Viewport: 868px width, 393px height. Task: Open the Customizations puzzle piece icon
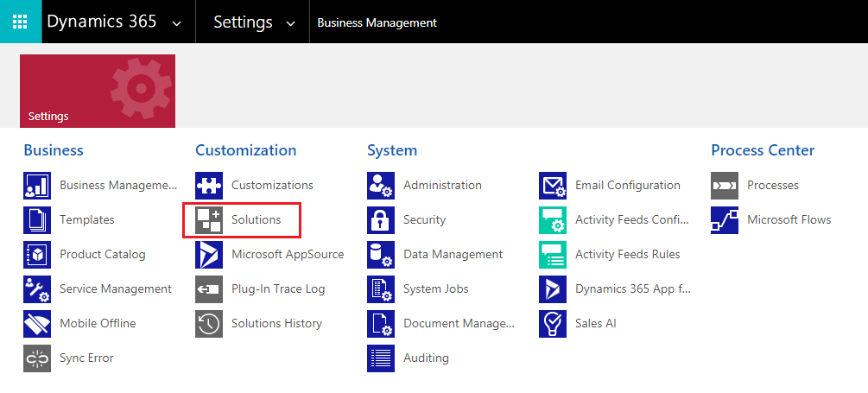[x=209, y=186]
